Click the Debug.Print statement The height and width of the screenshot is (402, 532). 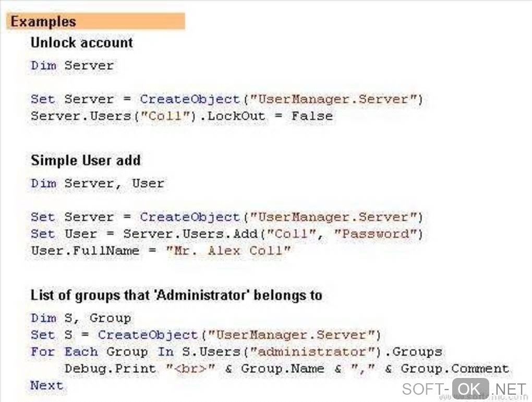click(x=110, y=369)
